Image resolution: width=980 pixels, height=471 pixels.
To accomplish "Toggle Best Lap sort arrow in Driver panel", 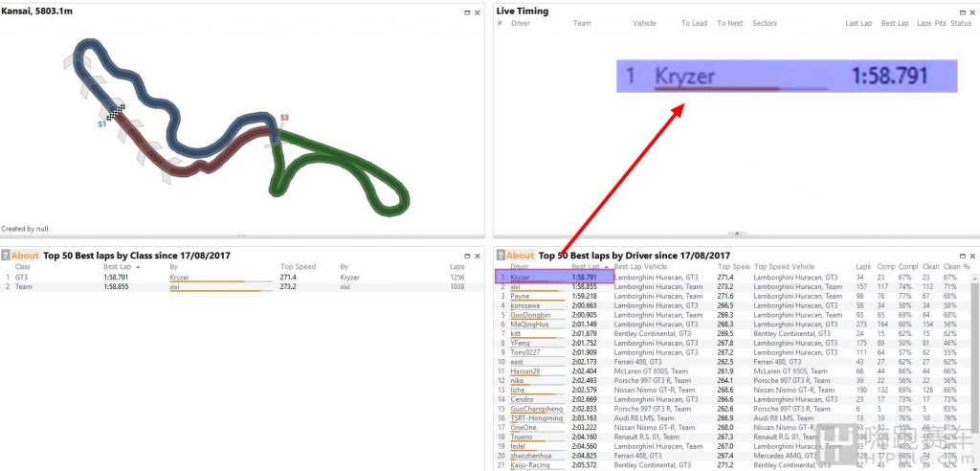I will pyautogui.click(x=606, y=267).
